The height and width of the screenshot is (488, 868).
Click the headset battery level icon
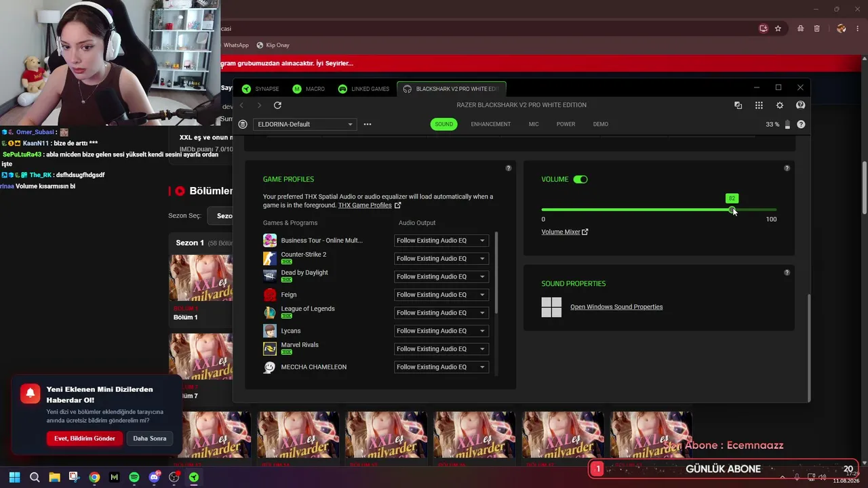coord(787,125)
